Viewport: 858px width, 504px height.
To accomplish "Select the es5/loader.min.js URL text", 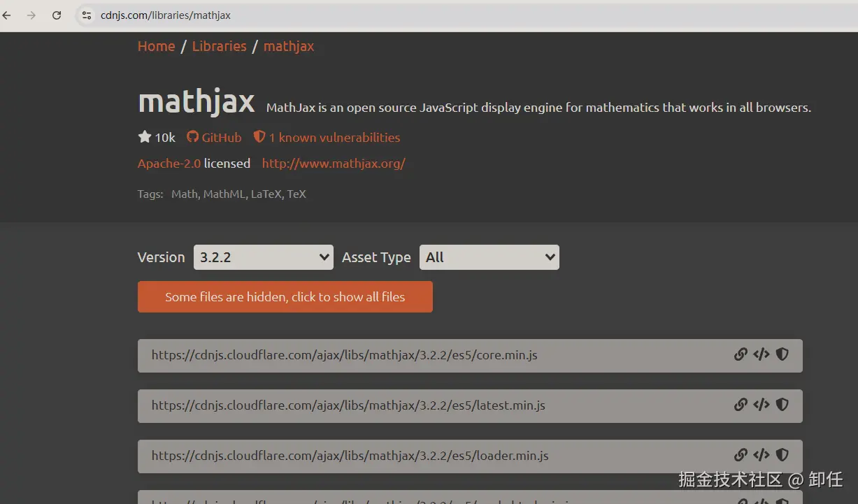I will (x=350, y=456).
